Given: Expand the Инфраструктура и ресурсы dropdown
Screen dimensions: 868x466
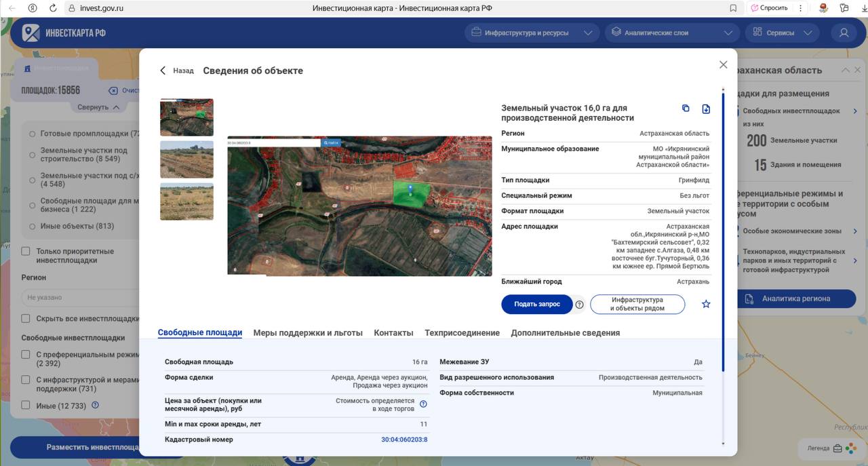Looking at the screenshot, I should 532,33.
